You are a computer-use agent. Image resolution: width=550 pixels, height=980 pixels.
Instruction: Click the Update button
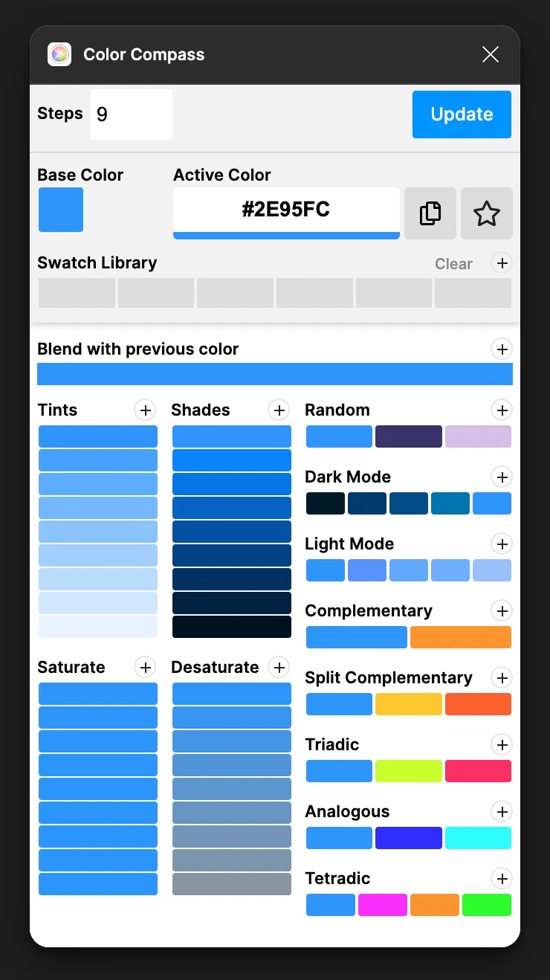tap(462, 115)
